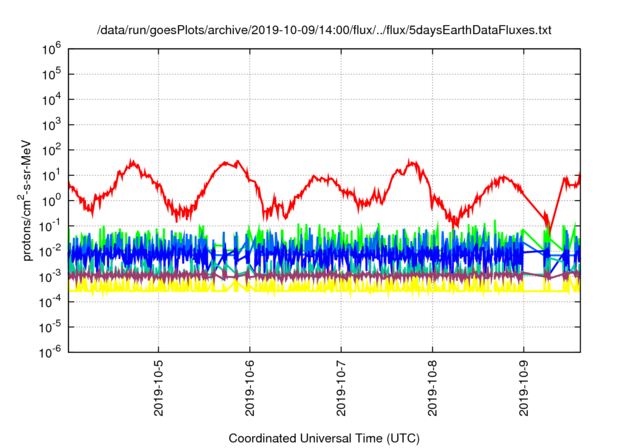Click the 2019-10-5 date label
Screen dimensions: 640x448
(x=158, y=388)
